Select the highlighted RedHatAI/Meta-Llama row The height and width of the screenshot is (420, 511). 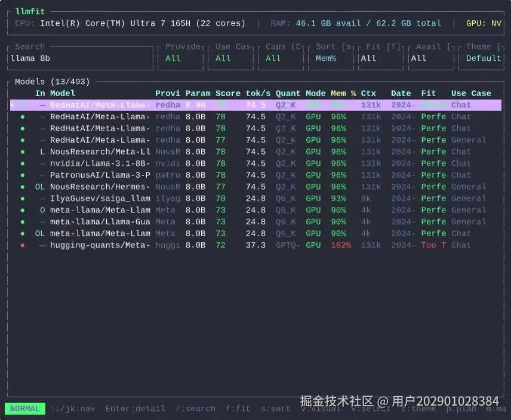pos(256,105)
